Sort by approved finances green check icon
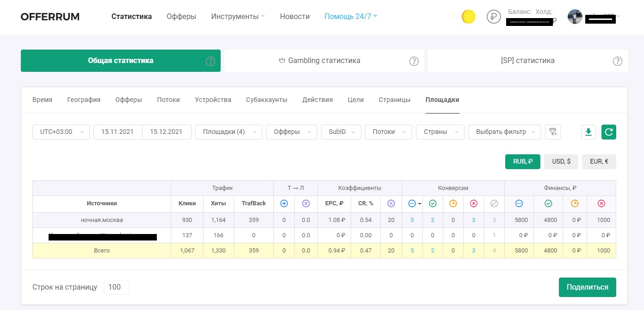 [x=548, y=203]
